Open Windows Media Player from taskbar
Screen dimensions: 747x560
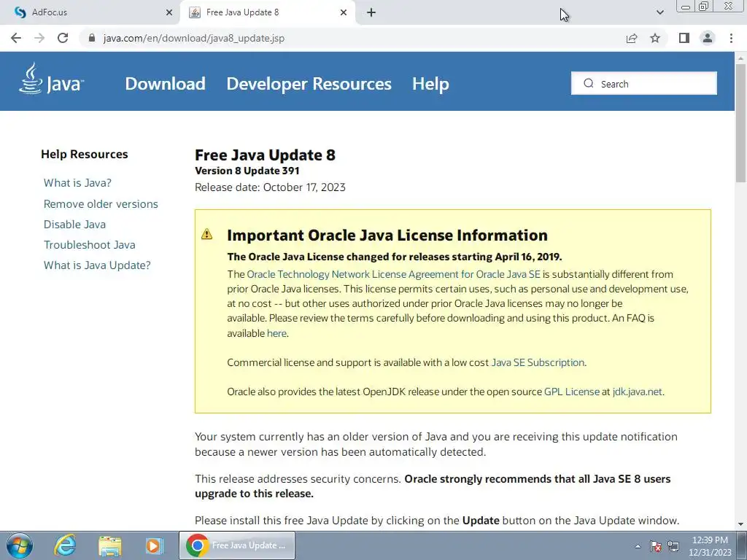click(154, 545)
